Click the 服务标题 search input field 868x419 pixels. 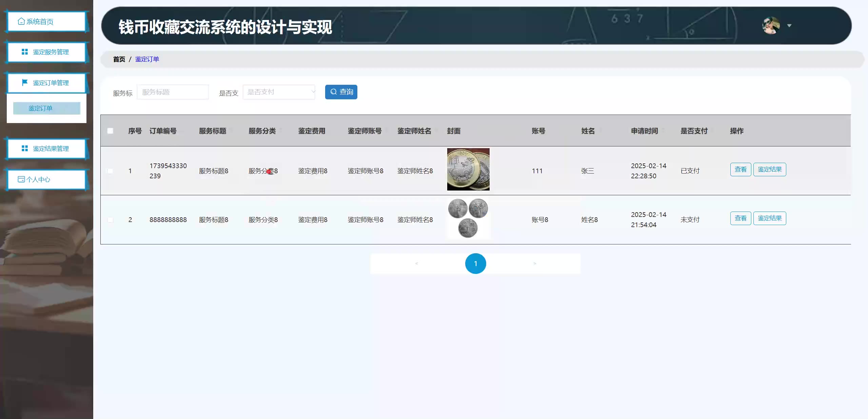point(173,92)
